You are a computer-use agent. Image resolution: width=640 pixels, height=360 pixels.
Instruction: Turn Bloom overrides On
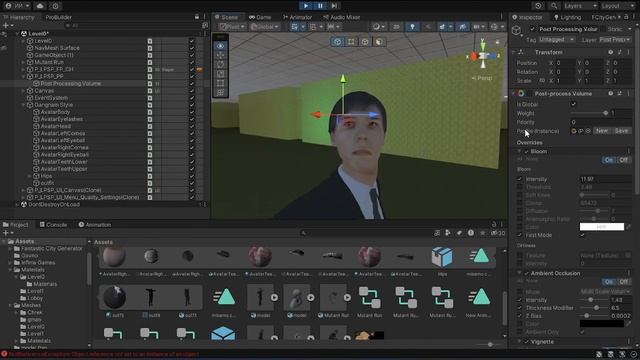coord(609,160)
